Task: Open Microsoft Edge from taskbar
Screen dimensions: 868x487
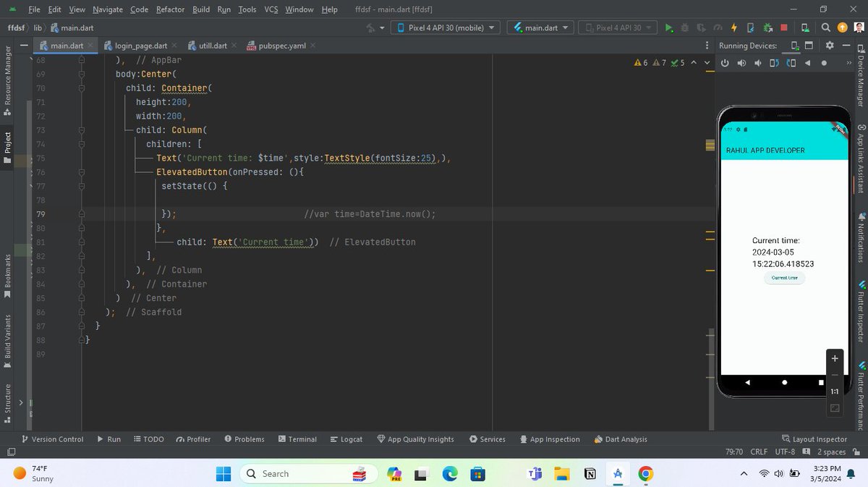Action: coord(450,473)
